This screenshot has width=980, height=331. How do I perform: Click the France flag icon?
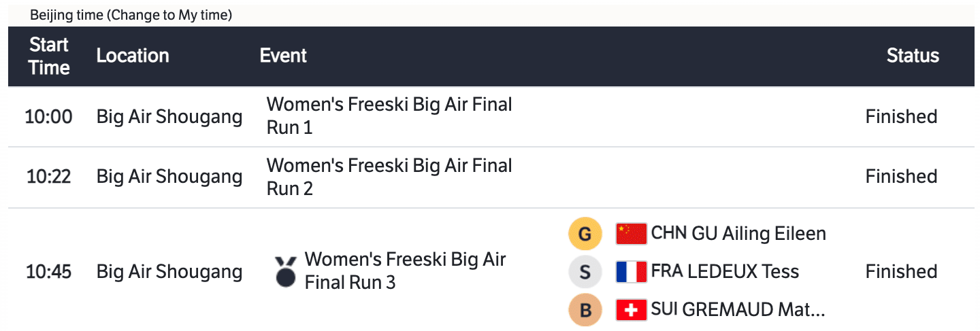[x=631, y=272]
